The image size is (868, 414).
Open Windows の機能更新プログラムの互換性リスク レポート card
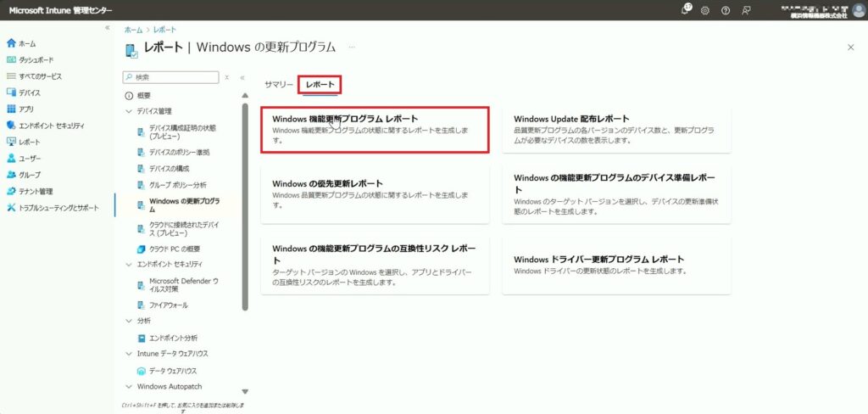375,265
